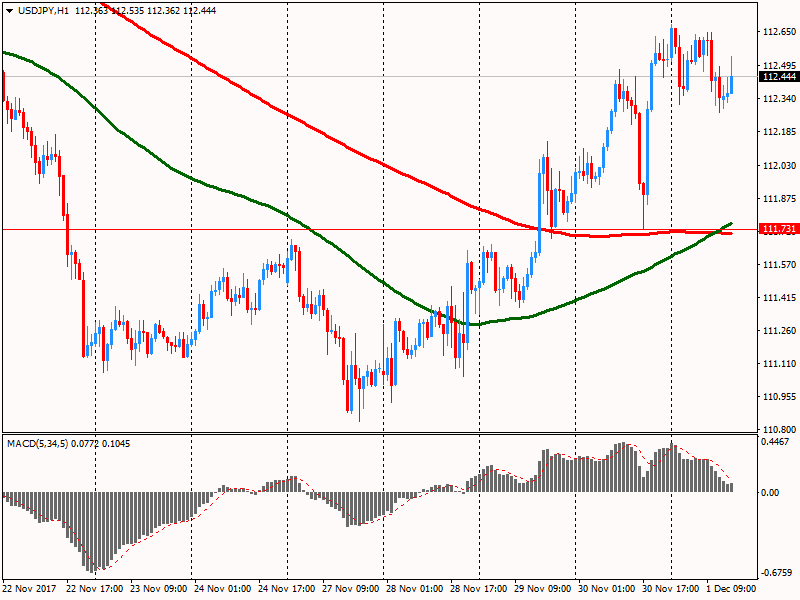This screenshot has width=800, height=600.
Task: Click the 110.955 price axis value
Action: pos(780,396)
